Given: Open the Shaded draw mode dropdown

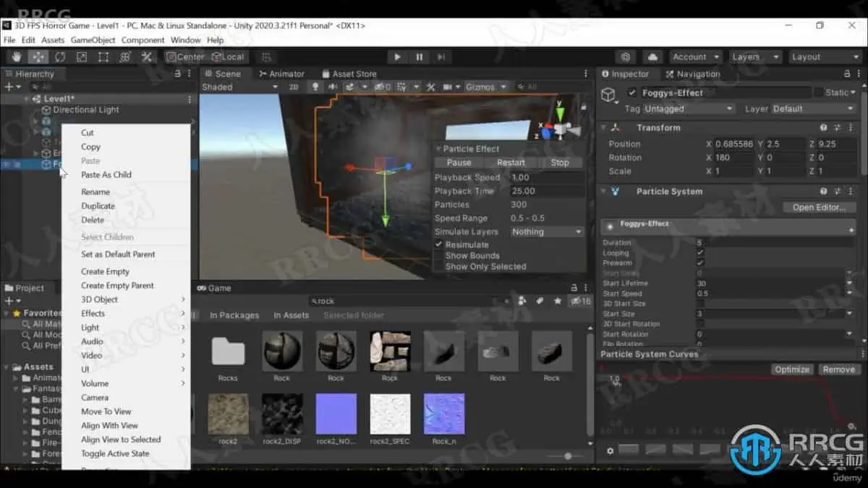Looking at the screenshot, I should [239, 87].
